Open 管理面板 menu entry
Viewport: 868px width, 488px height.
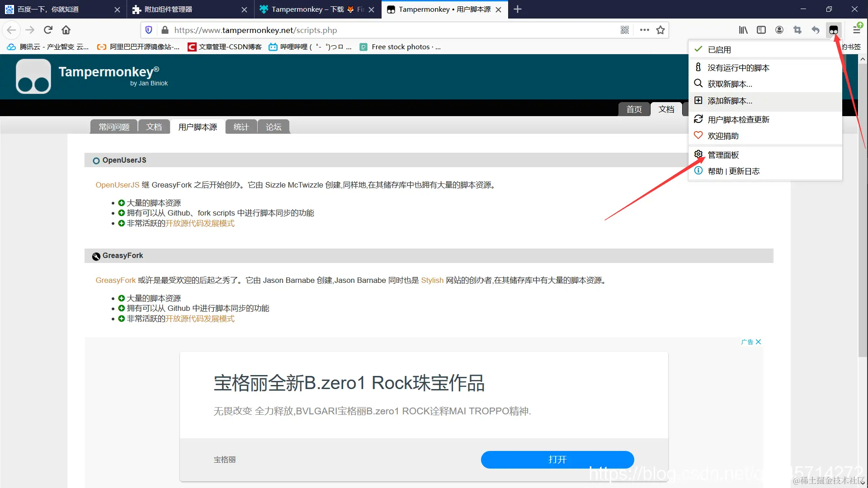point(722,155)
